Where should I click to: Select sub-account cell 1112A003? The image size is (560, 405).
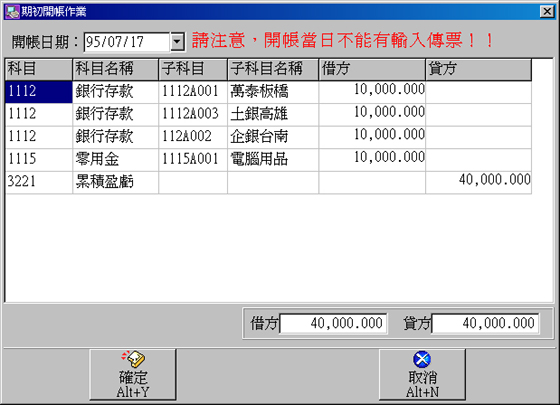(x=193, y=115)
